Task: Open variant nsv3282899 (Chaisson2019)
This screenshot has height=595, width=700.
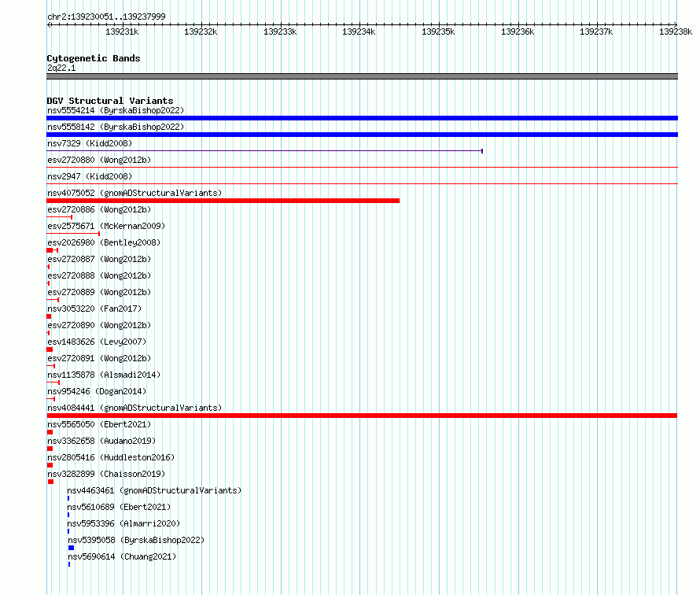Action: [106, 474]
